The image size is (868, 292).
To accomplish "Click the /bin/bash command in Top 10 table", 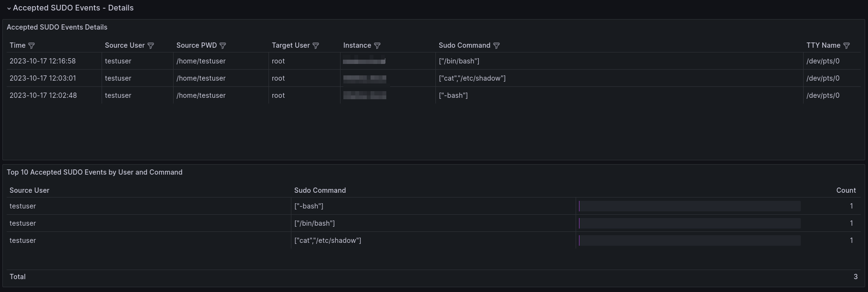I will click(x=315, y=223).
